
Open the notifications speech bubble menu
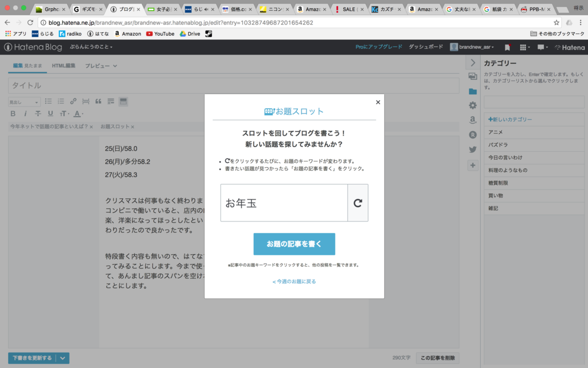point(542,47)
